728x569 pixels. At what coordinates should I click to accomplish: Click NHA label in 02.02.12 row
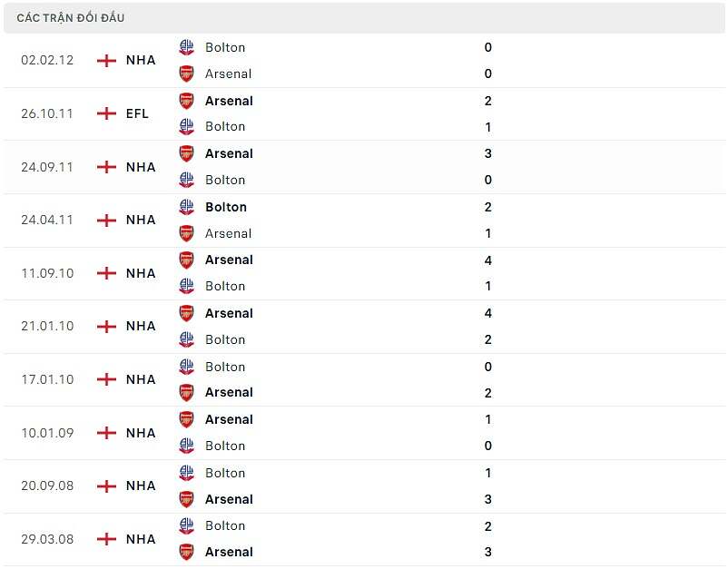(x=141, y=60)
